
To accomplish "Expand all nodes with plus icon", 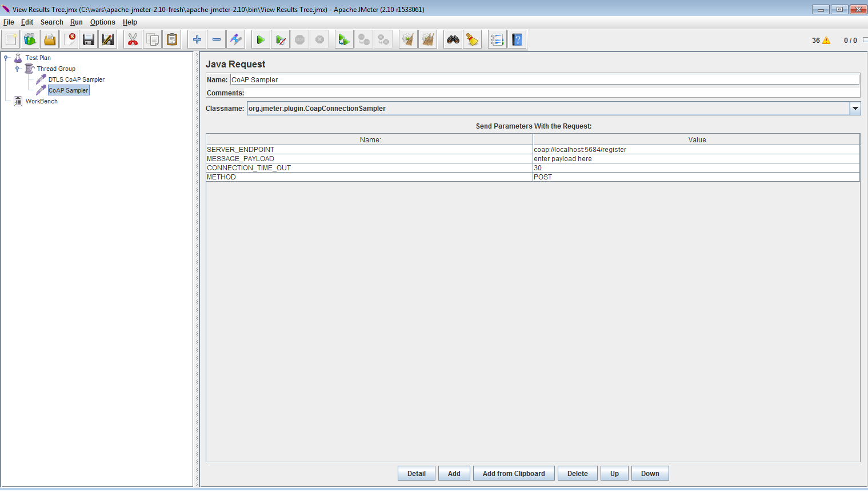I will (x=197, y=39).
